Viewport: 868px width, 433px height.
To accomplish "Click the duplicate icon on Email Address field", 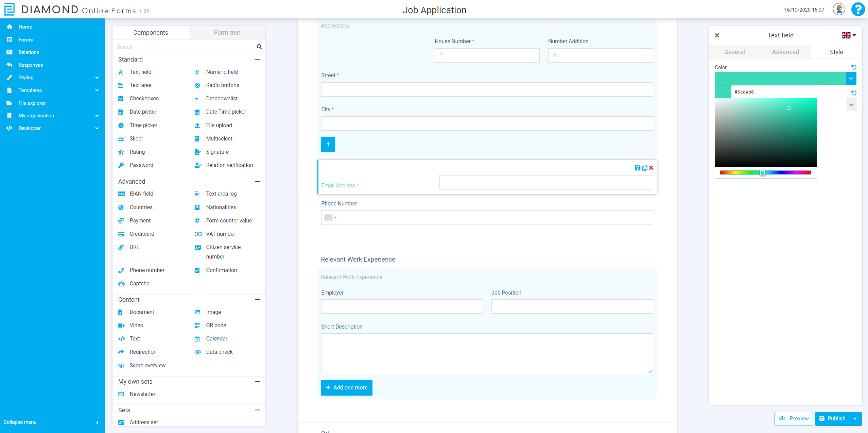I will (644, 168).
